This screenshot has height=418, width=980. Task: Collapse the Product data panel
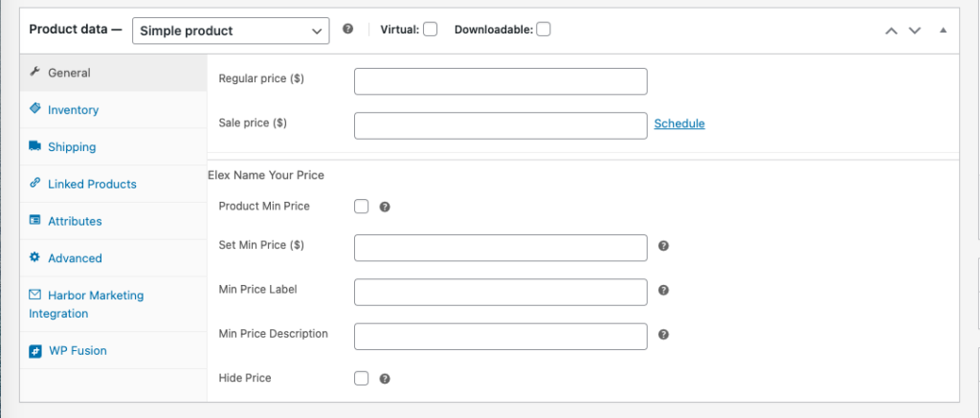(943, 31)
